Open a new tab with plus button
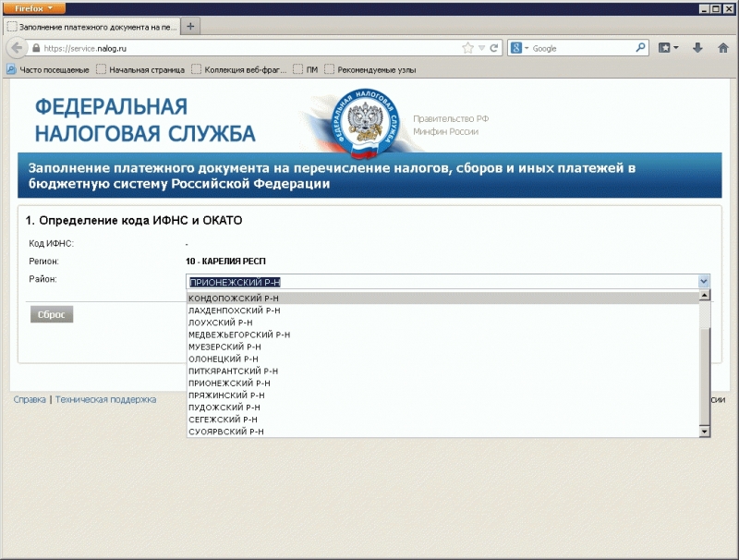739x560 pixels. pyautogui.click(x=190, y=27)
